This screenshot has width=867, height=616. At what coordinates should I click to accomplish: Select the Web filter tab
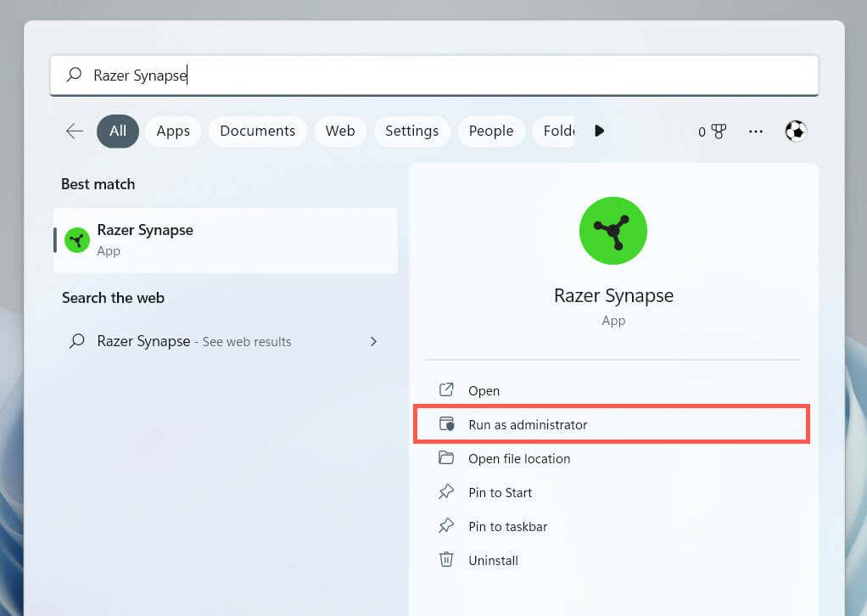340,131
